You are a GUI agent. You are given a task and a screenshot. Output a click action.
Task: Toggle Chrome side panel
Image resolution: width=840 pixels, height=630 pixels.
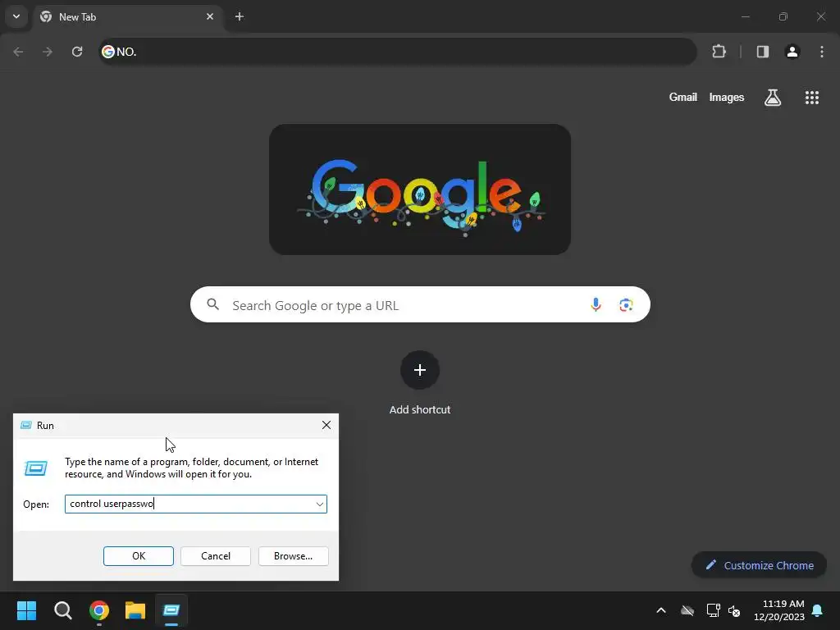[763, 52]
